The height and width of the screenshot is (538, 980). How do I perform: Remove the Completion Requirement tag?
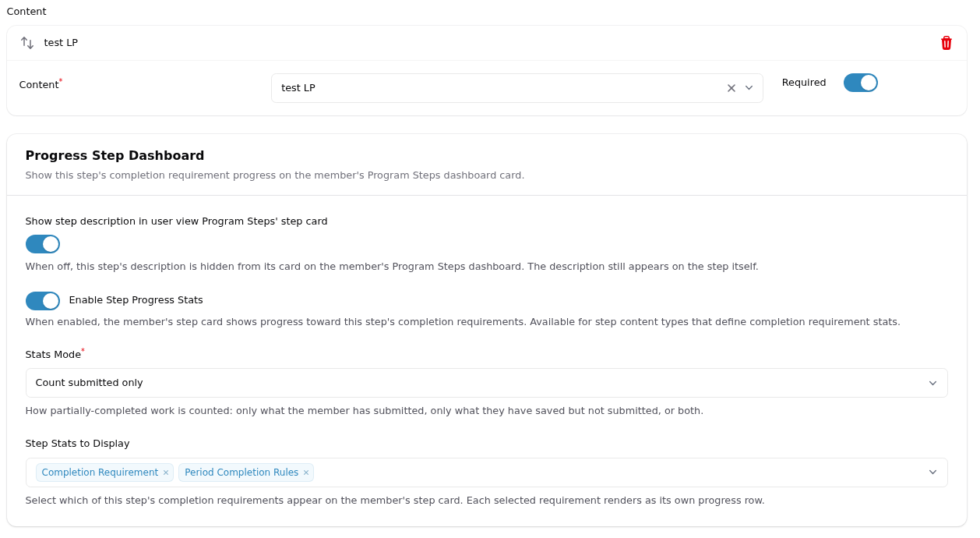(166, 473)
